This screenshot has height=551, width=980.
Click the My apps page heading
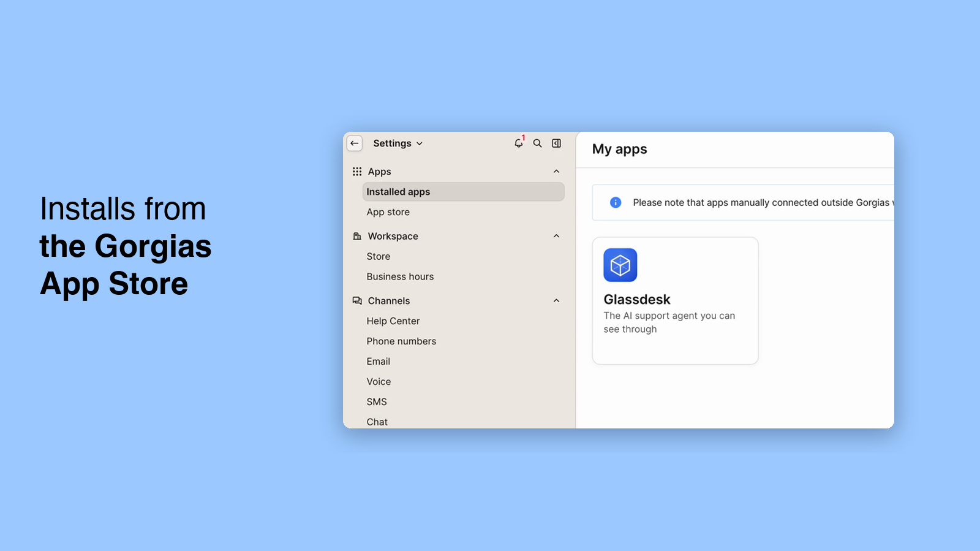[620, 150]
